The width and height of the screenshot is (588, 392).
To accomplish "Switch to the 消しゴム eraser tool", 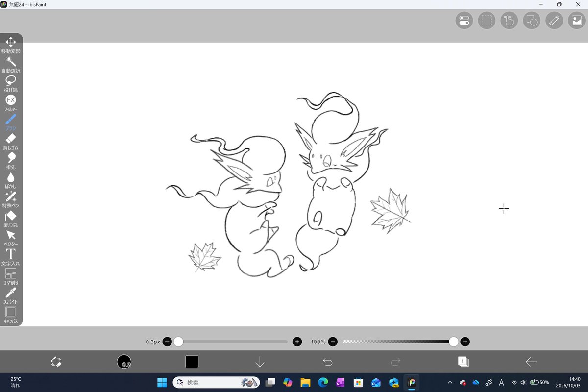I will click(11, 142).
